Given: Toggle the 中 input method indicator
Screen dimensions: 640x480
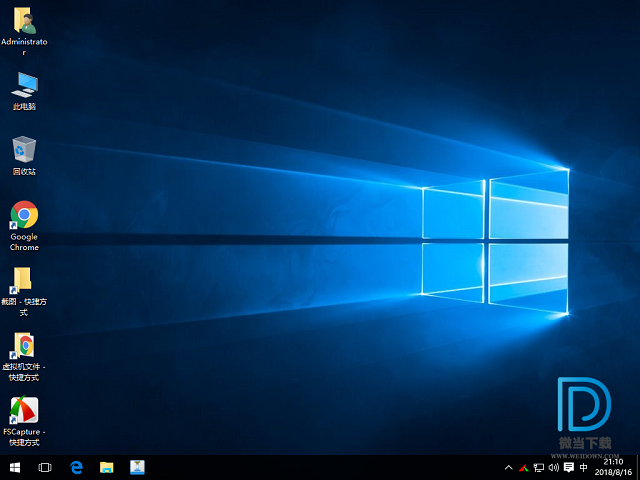Looking at the screenshot, I should coord(584,468).
